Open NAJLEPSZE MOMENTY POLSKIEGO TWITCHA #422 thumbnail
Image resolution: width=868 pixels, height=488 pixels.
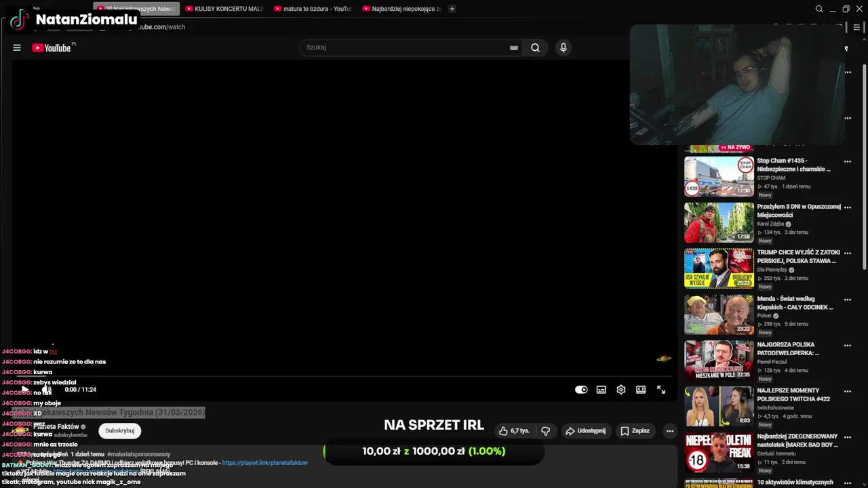[x=719, y=406]
